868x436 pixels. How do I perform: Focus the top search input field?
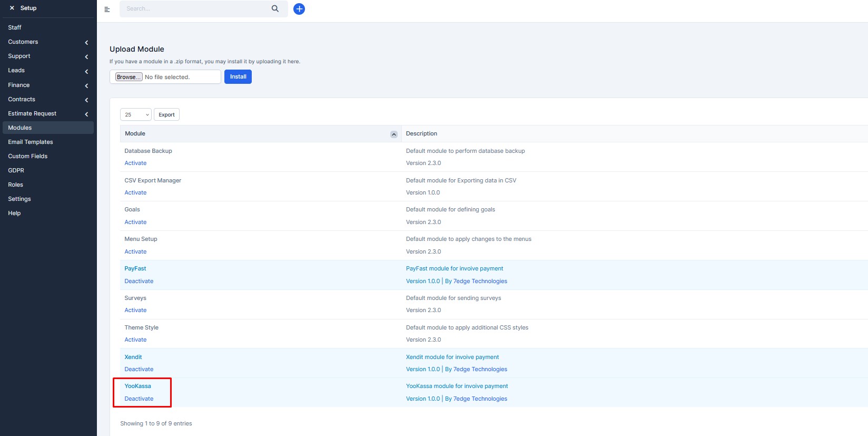(x=195, y=9)
